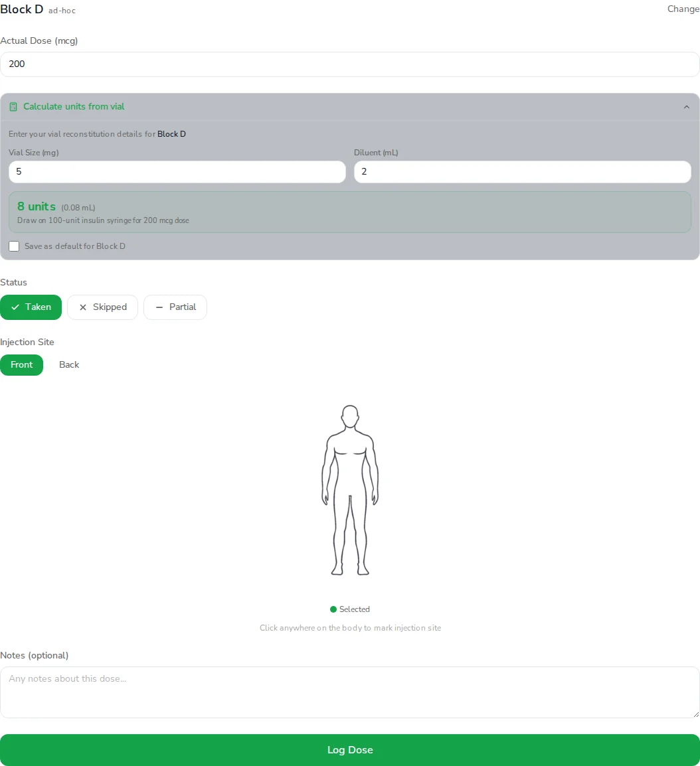
Task: Focus the Actual Dose (mcg) field
Action: (x=350, y=64)
